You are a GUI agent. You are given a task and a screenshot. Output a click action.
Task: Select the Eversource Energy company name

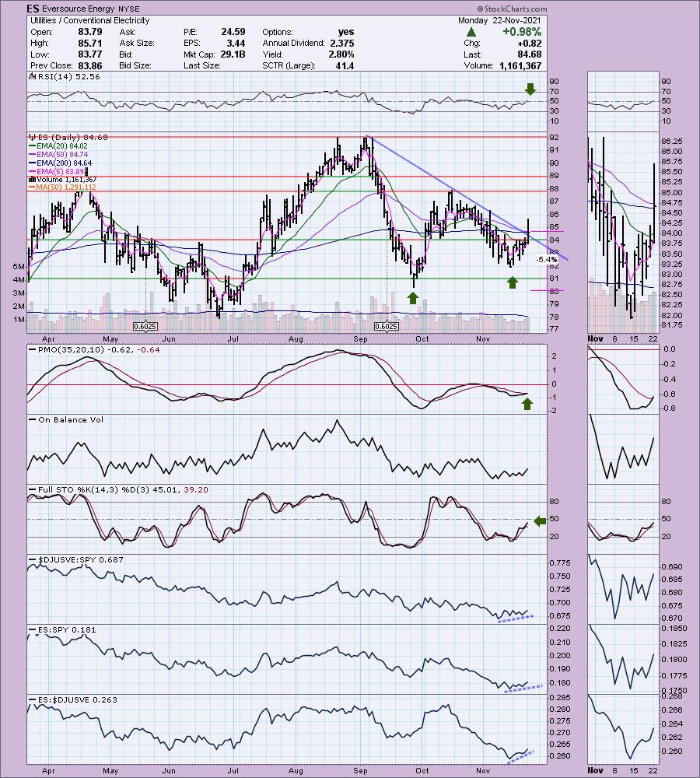coord(79,9)
